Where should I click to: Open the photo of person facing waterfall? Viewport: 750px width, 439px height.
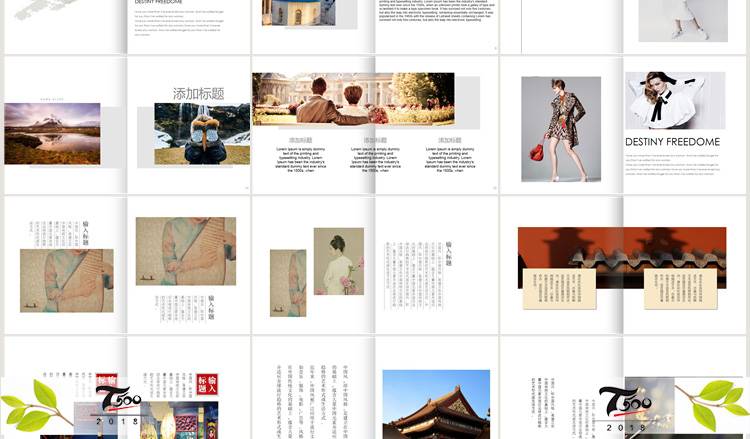point(202,134)
